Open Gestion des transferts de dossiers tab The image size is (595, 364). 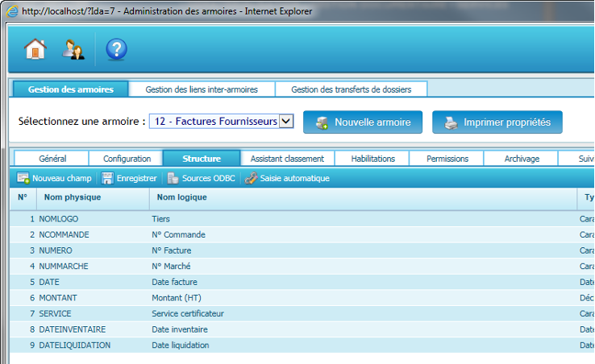(351, 89)
